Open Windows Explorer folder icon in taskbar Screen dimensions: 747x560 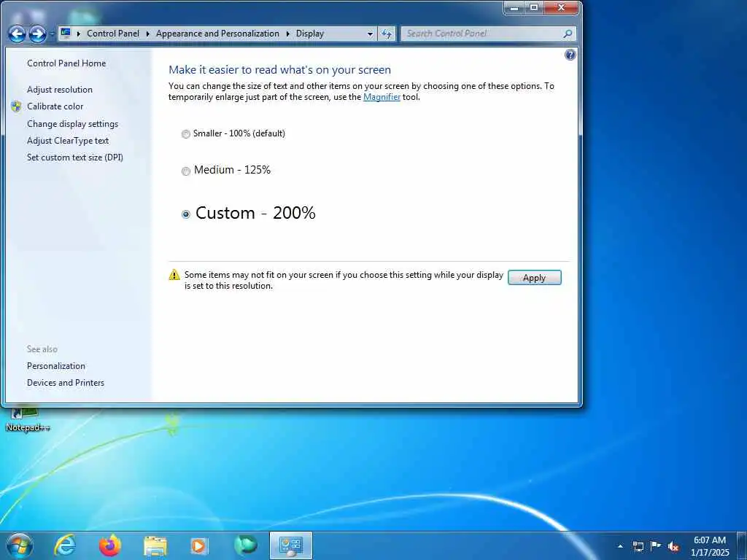coord(155,546)
